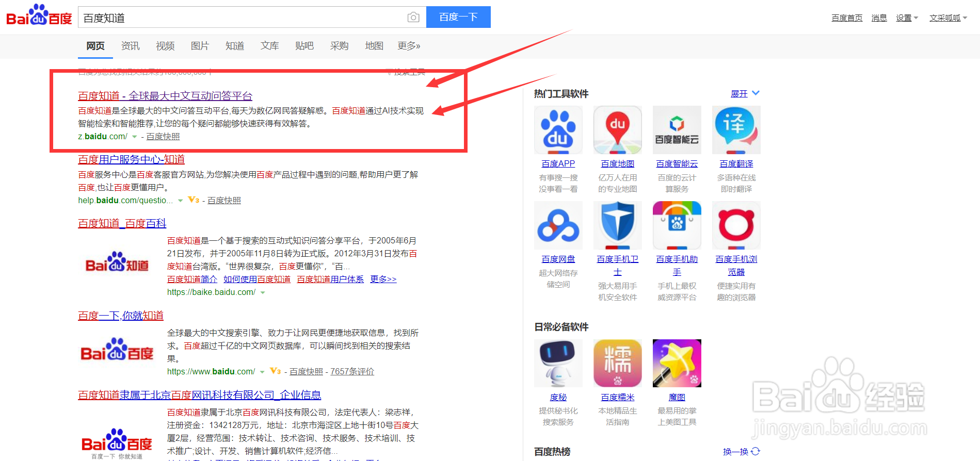Open the 百度知道简介 sub-link
The height and width of the screenshot is (461, 980).
192,279
